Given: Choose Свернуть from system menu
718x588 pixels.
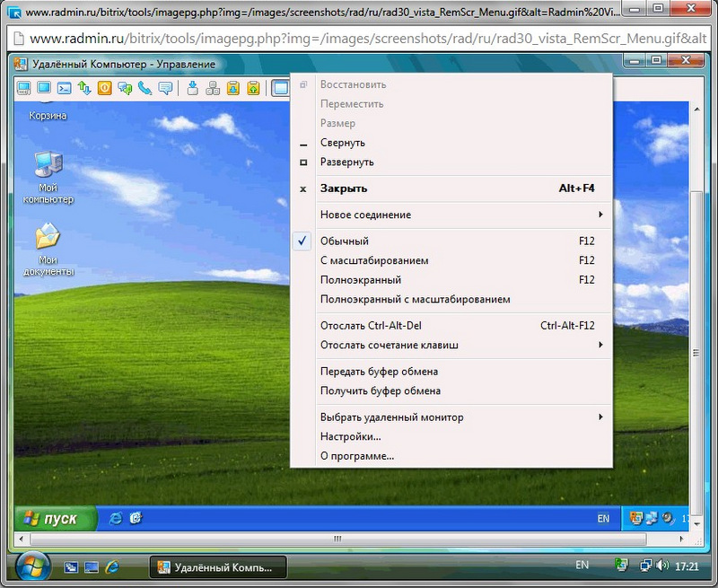Looking at the screenshot, I should [451, 143].
